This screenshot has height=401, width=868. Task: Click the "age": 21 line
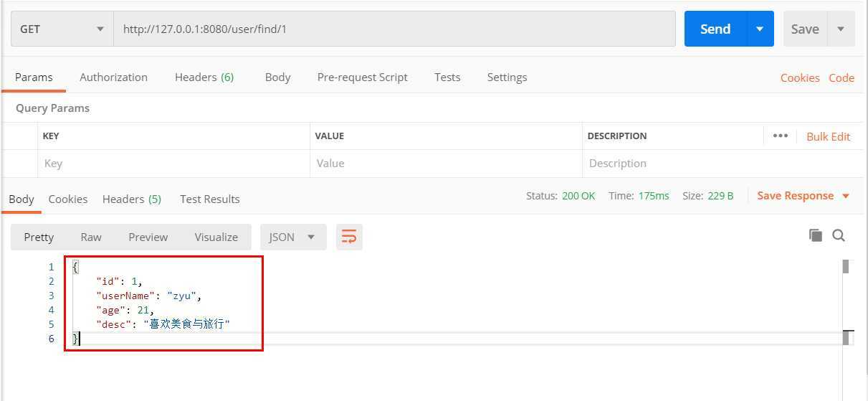click(125, 310)
